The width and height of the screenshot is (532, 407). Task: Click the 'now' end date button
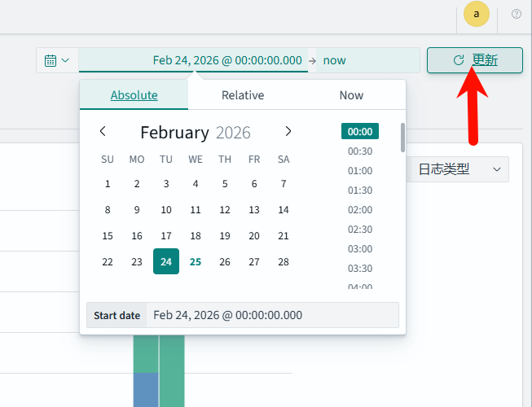click(x=334, y=60)
